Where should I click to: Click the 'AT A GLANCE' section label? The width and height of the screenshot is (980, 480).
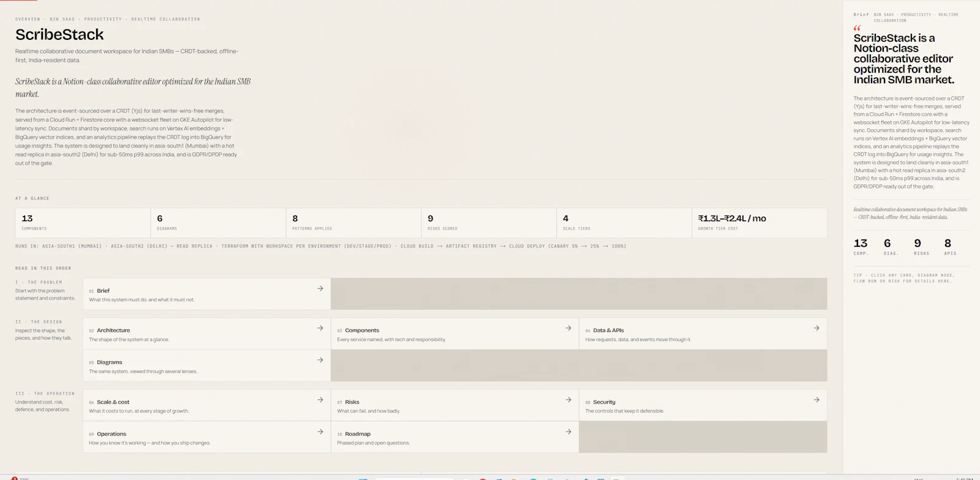coord(32,198)
